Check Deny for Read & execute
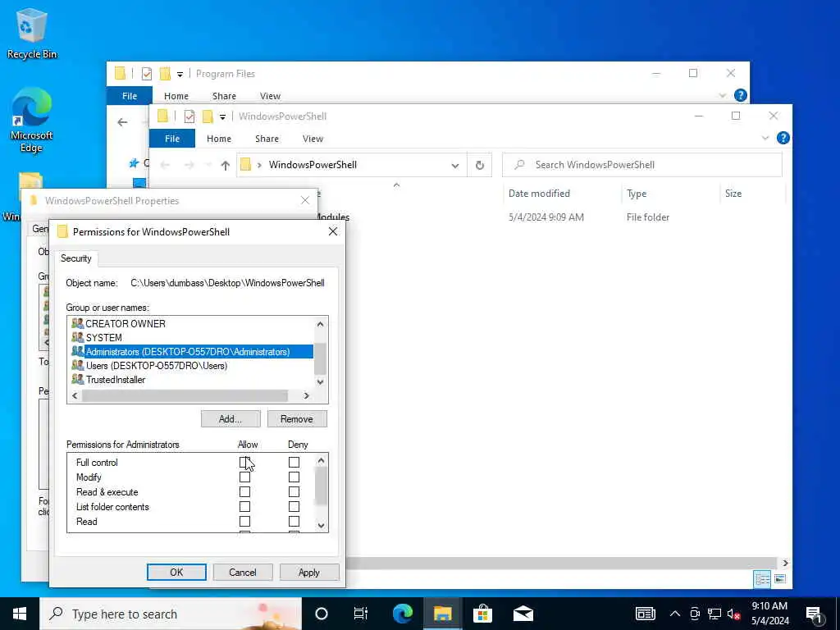This screenshot has width=840, height=630. pyautogui.click(x=294, y=491)
